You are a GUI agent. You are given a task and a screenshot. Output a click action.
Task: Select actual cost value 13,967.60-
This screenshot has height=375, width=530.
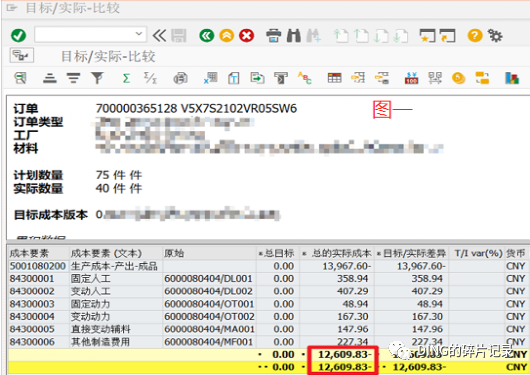point(347,266)
